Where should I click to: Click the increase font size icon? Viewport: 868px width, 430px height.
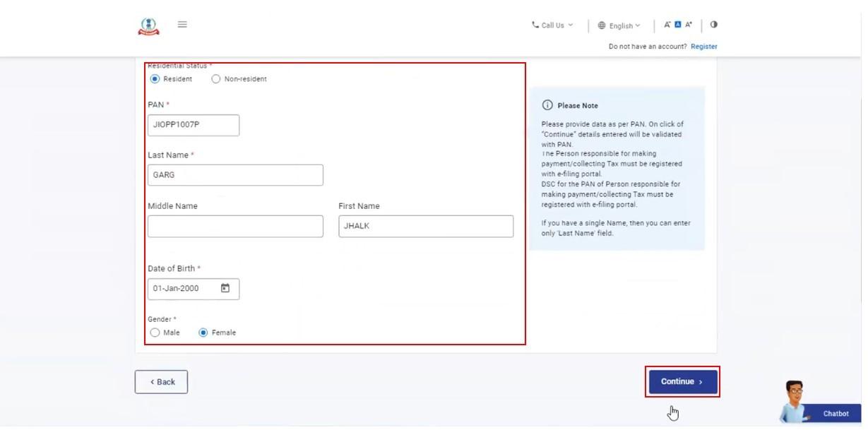(x=689, y=25)
